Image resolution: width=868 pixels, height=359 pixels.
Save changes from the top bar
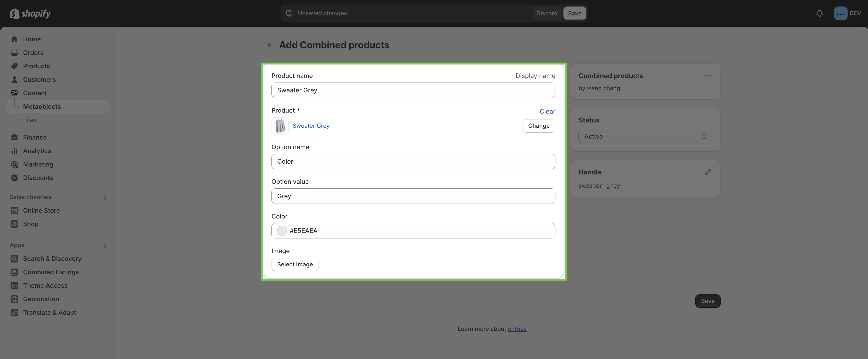(x=574, y=13)
